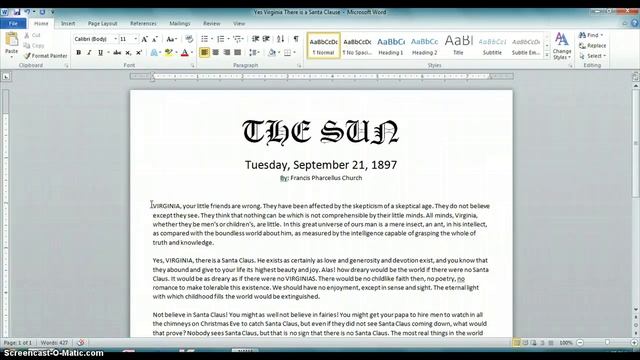Screen dimensions: 640x360
Task: Apply the Subtitle style
Action: tap(492, 46)
